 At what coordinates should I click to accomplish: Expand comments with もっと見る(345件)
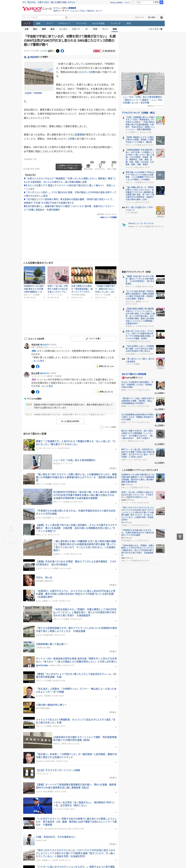70,421
